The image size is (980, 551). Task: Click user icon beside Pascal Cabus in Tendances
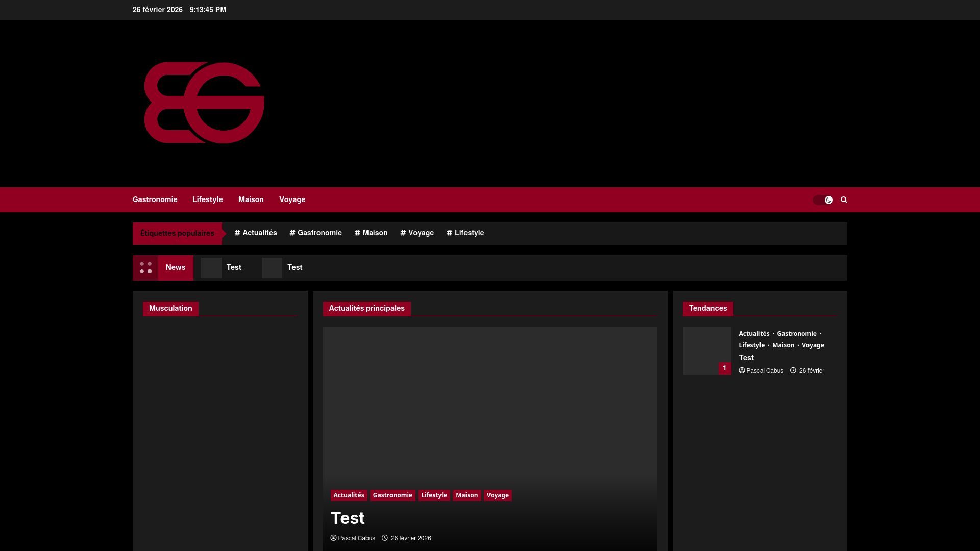tap(742, 371)
